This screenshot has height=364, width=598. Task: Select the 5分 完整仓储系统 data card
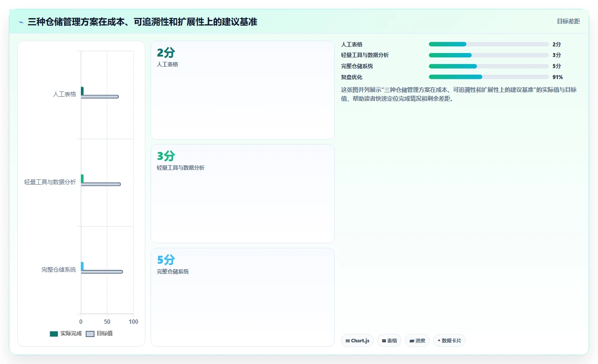(242, 297)
